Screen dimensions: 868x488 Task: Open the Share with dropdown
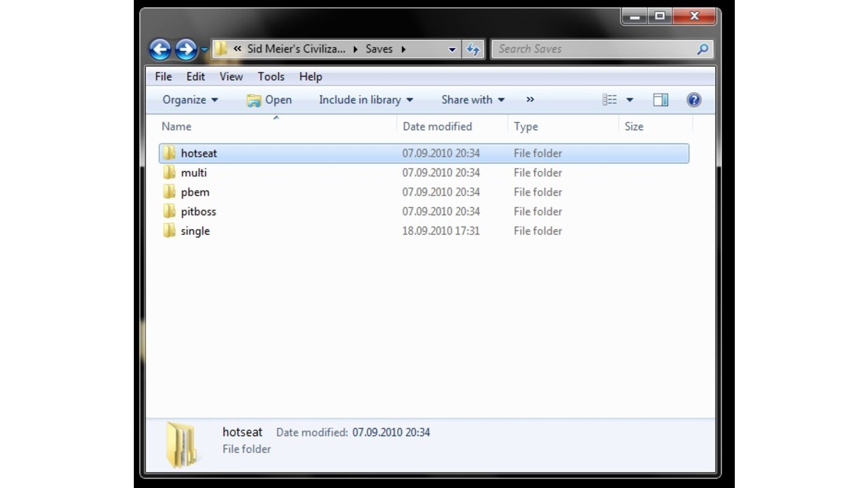[473, 100]
